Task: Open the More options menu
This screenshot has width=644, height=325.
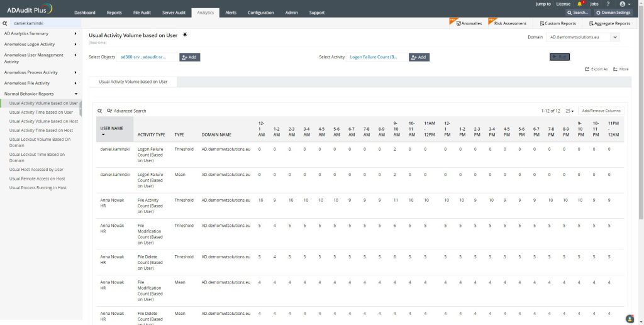Action: coord(621,69)
